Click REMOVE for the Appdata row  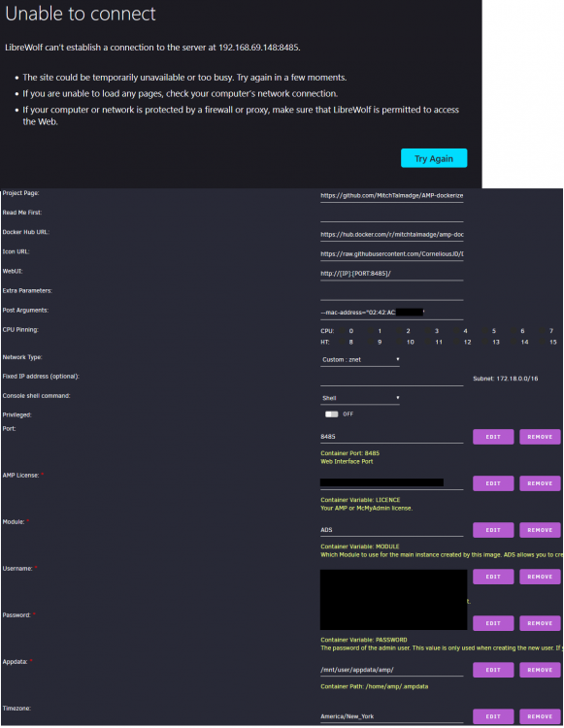540,670
